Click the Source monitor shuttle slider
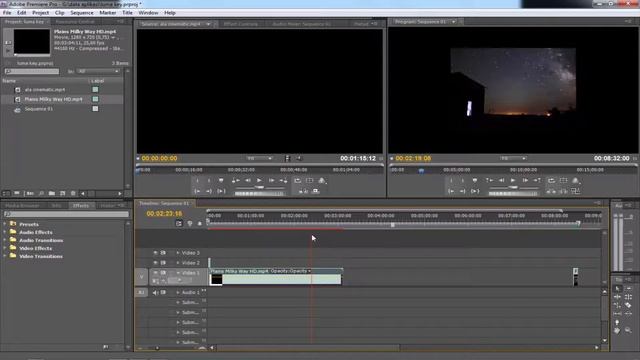Viewport: 640px width, 360px height. pyautogui.click(x=260, y=187)
